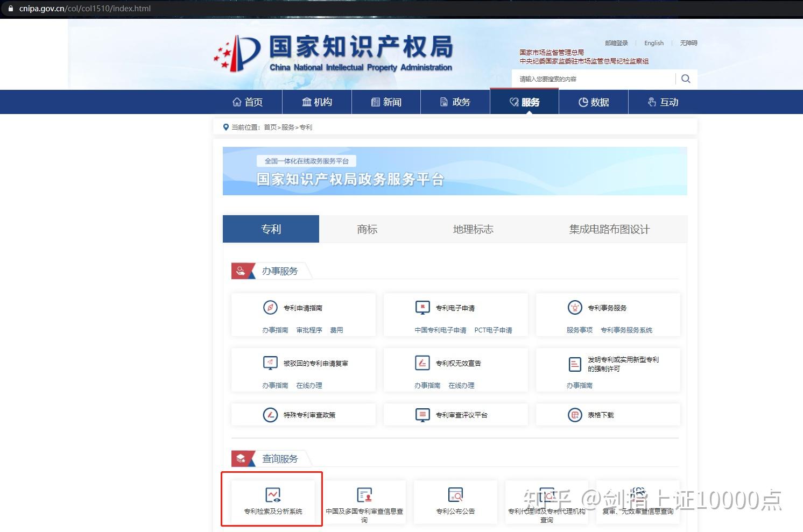Open the 专利事务服务 lightbulb icon

(x=575, y=308)
